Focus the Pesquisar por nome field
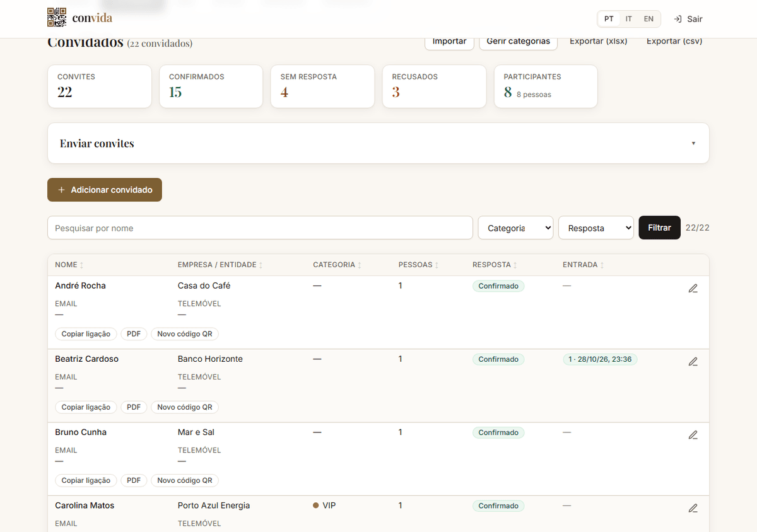The height and width of the screenshot is (532, 757). (x=260, y=228)
